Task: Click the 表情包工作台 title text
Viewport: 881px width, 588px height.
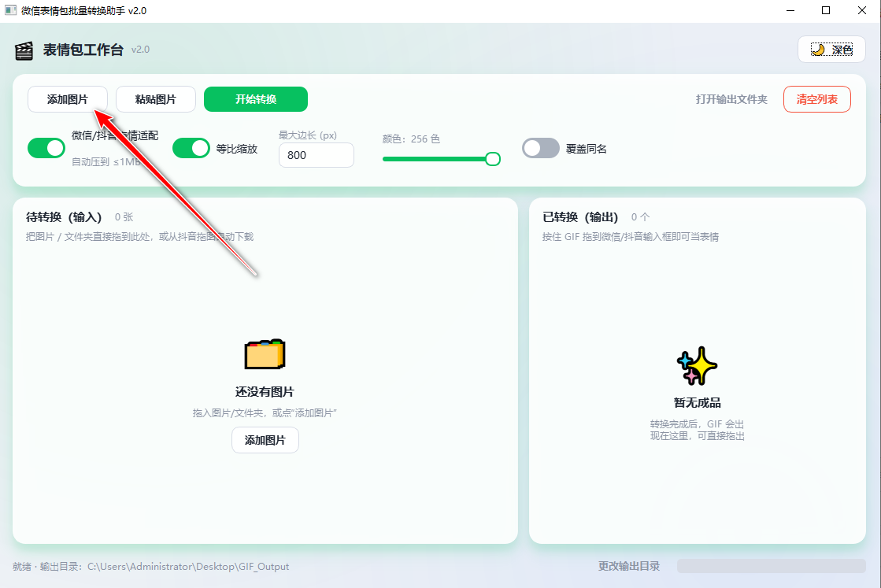Action: coord(83,50)
